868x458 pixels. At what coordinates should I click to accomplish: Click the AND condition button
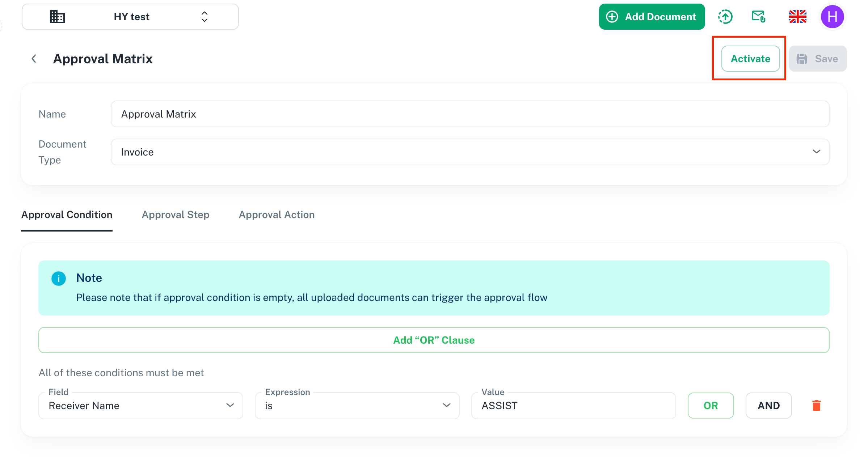(x=768, y=406)
